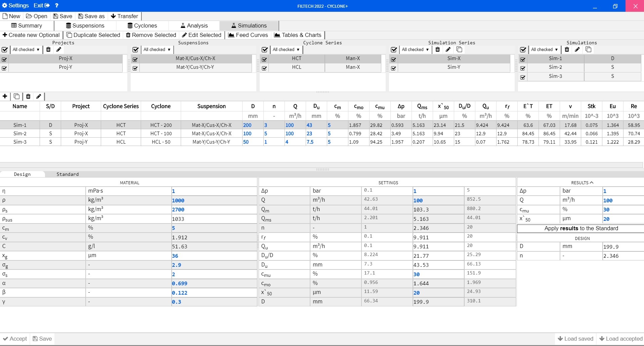Toggle Mat-Y/Cus-Y/Ch-Y checkbox
The height and width of the screenshot is (346, 644).
(135, 68)
